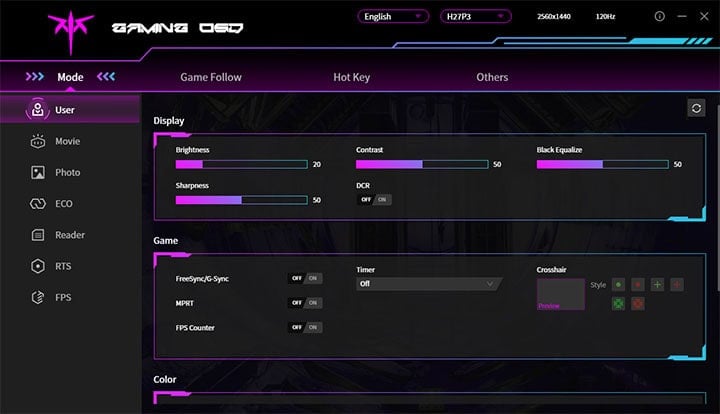
Task: Toggle the FPS Counter switch
Action: point(305,327)
